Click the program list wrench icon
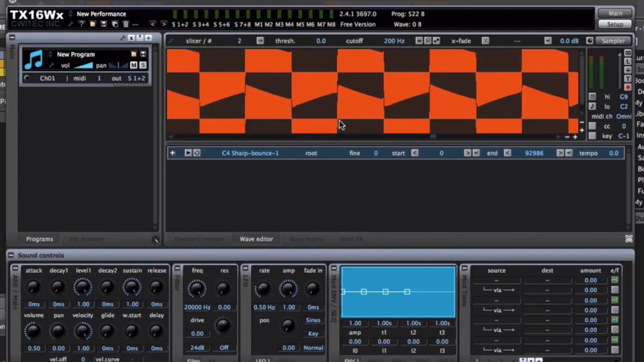This screenshot has height=362, width=644. (x=122, y=38)
